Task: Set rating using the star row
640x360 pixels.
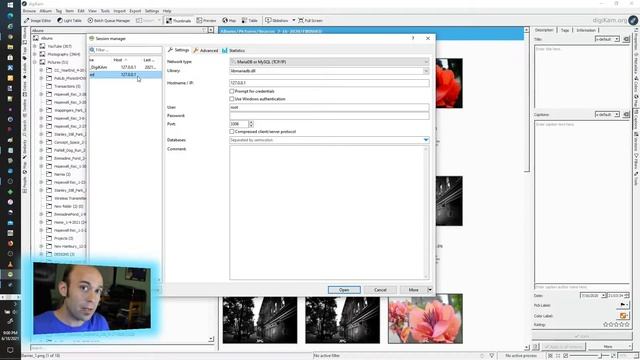Action: pos(616,325)
